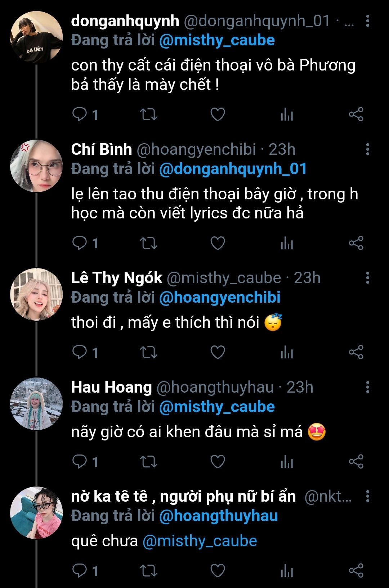Share the nờ ka tê tê reply
Viewport: 389px width, 588px height.
coord(356,571)
